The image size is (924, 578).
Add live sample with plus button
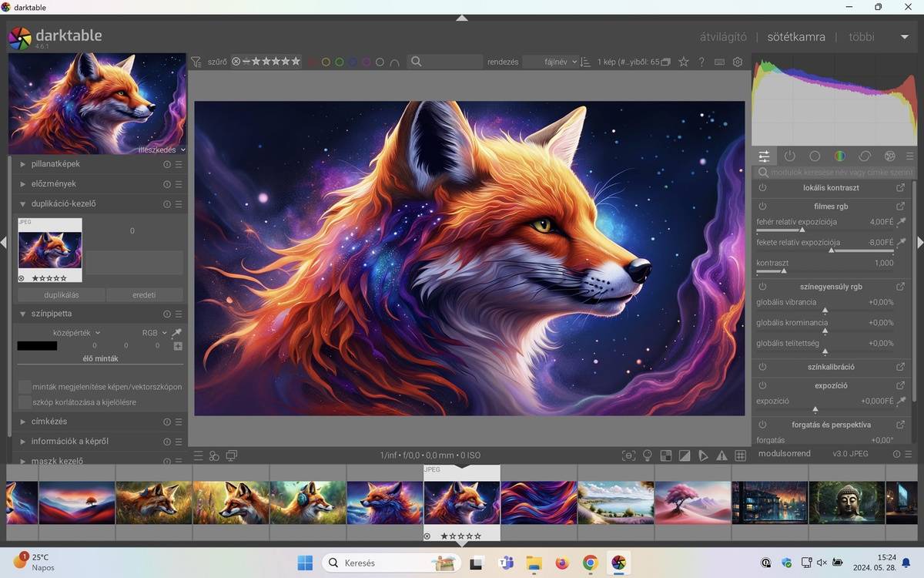pyautogui.click(x=178, y=346)
